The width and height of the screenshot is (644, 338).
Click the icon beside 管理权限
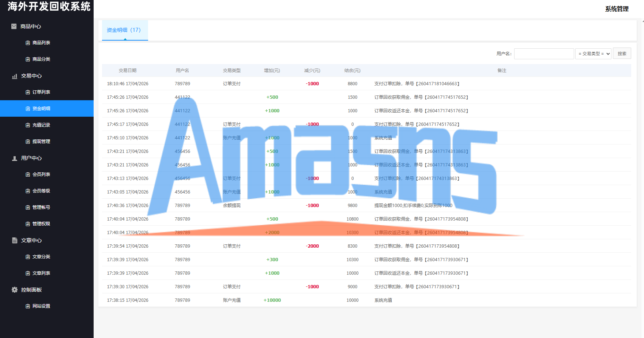point(28,224)
